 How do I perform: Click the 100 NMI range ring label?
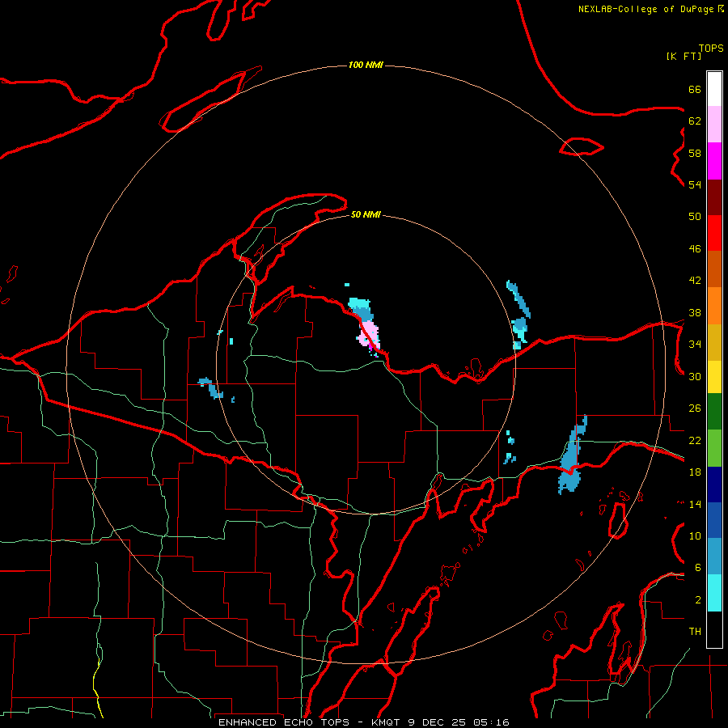click(x=366, y=65)
